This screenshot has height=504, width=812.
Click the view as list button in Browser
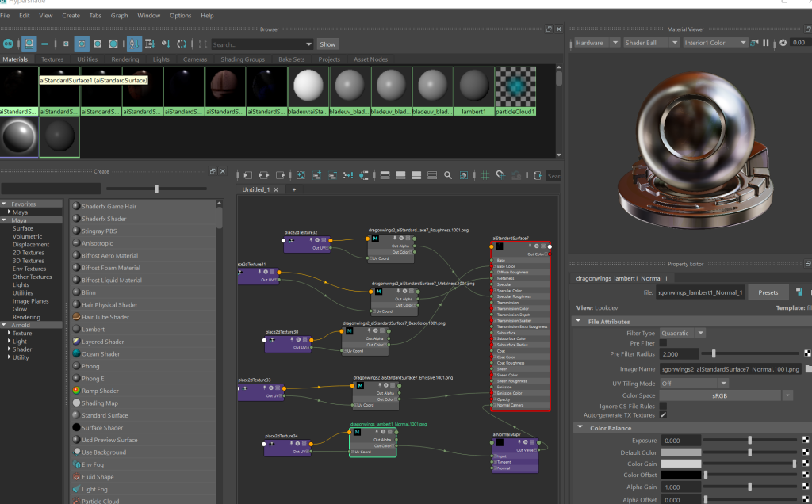point(45,44)
